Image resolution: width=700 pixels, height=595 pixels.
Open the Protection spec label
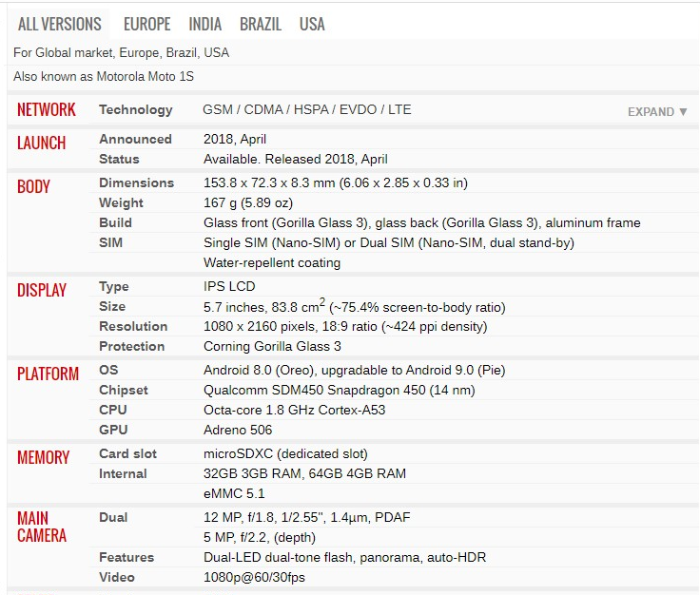point(131,347)
